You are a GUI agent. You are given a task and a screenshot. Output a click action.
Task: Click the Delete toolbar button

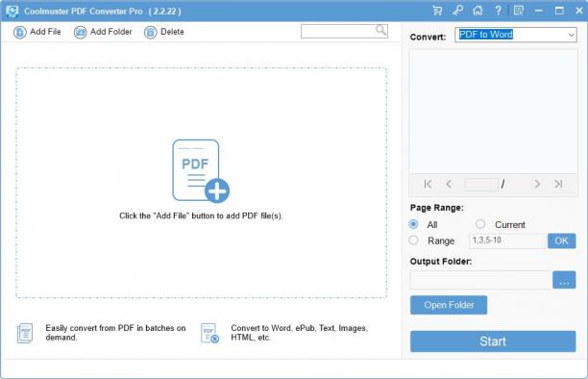tap(164, 32)
